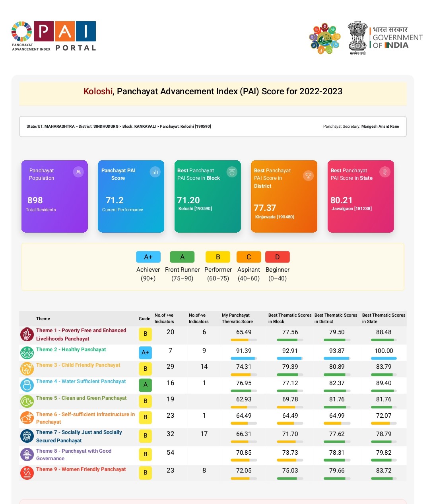This screenshot has height=504, width=435.
Task: Select the A+ Achiever grade badge
Action: 148,257
